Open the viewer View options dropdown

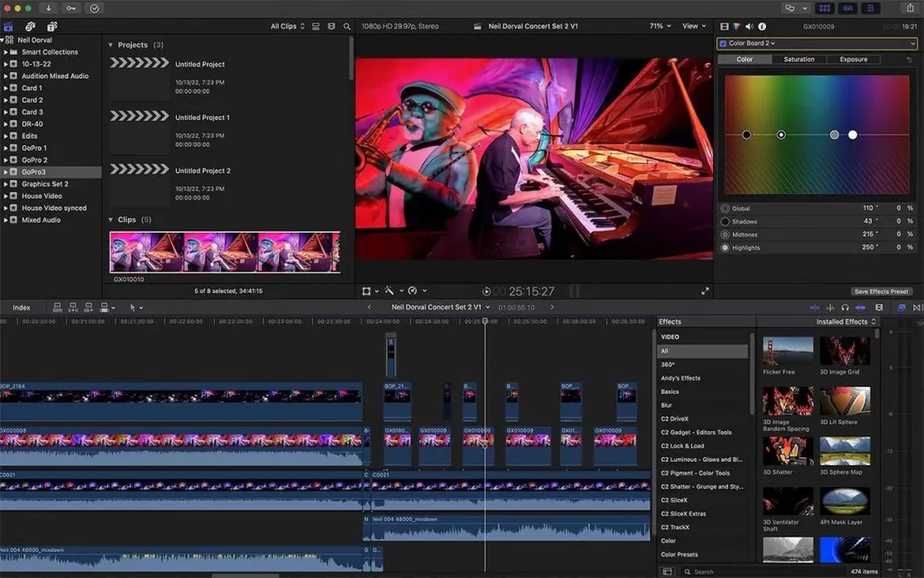tap(694, 26)
